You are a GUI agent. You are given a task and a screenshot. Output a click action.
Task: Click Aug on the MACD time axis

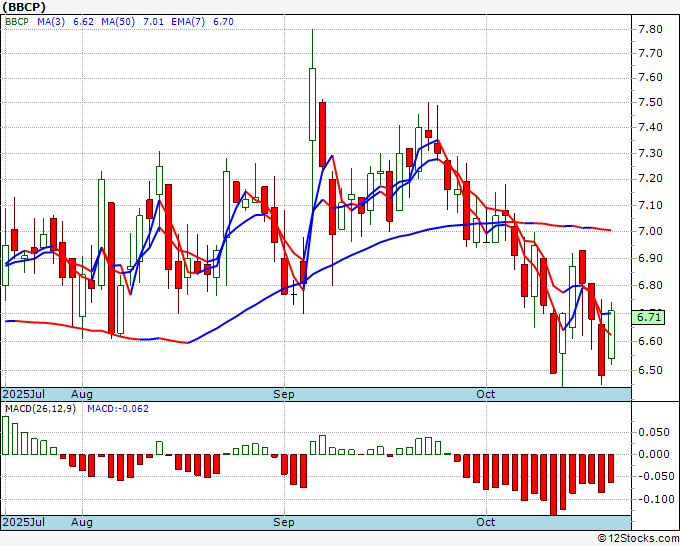coord(82,522)
